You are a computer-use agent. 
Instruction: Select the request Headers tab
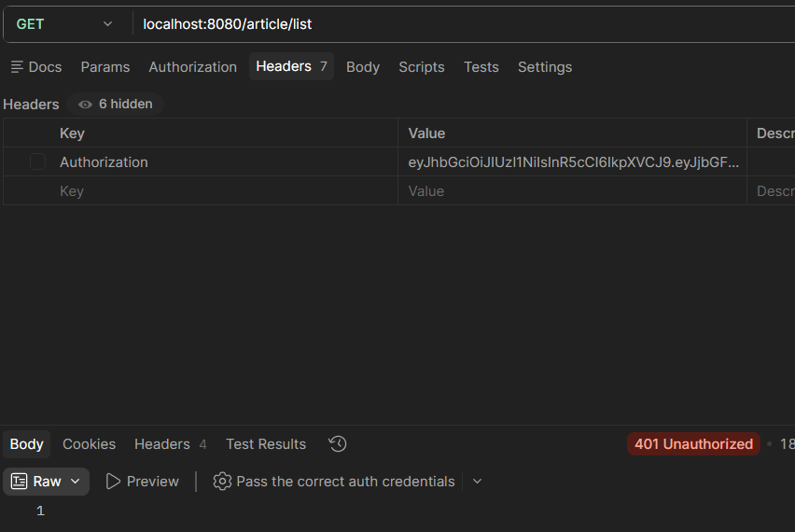(291, 66)
